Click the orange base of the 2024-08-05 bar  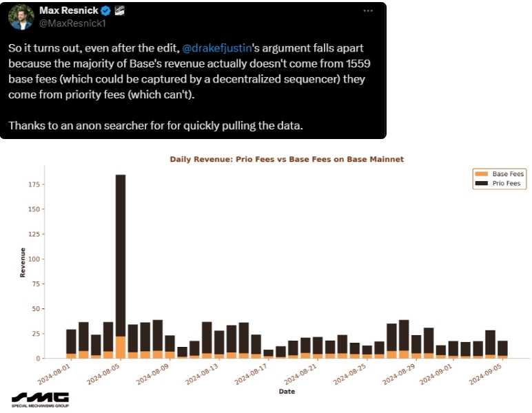click(x=121, y=348)
